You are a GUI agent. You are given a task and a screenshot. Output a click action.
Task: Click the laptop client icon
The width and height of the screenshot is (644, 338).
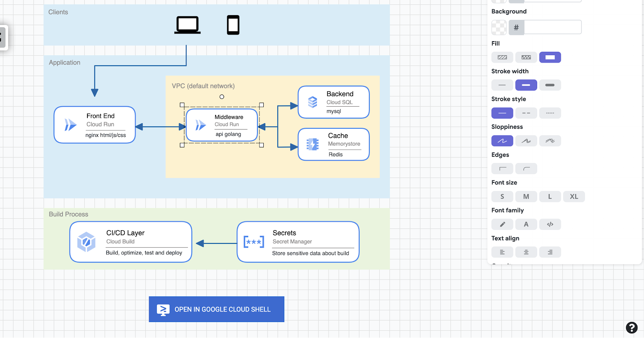187,25
